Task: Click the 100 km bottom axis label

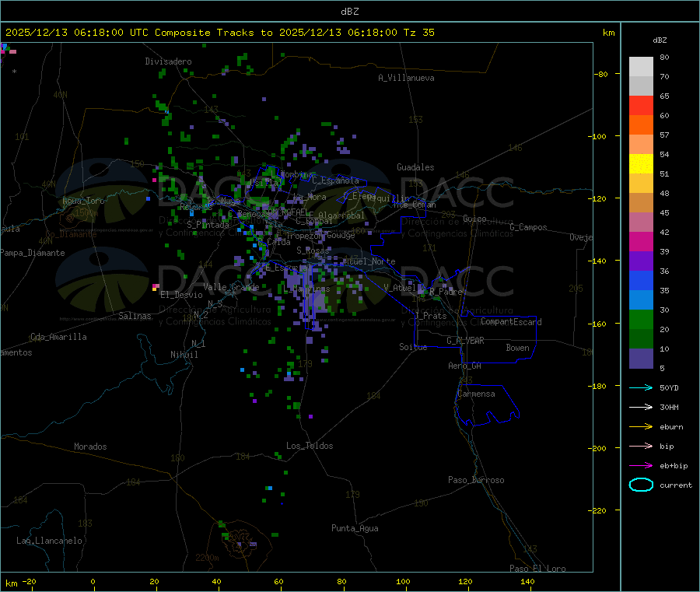Action: pos(403,581)
